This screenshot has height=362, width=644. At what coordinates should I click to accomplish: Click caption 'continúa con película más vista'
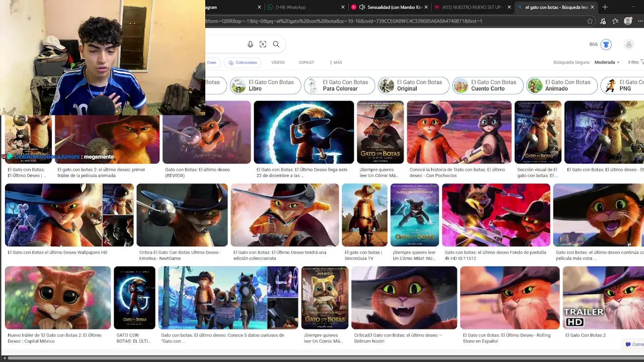click(x=599, y=255)
